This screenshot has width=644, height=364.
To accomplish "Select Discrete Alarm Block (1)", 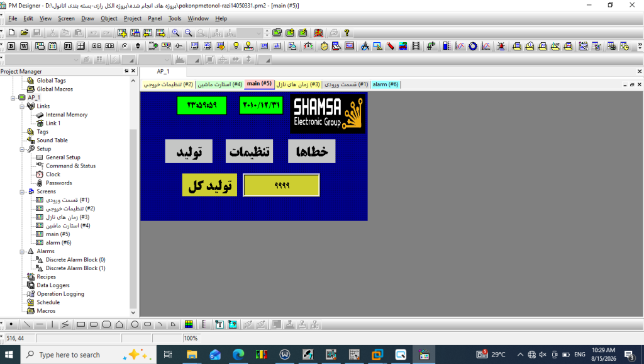I will coord(75,268).
